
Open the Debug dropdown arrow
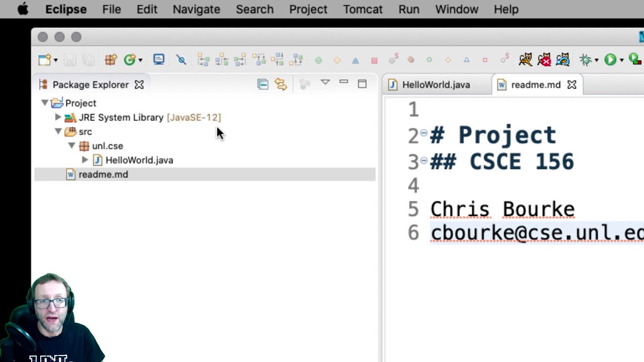tap(596, 60)
